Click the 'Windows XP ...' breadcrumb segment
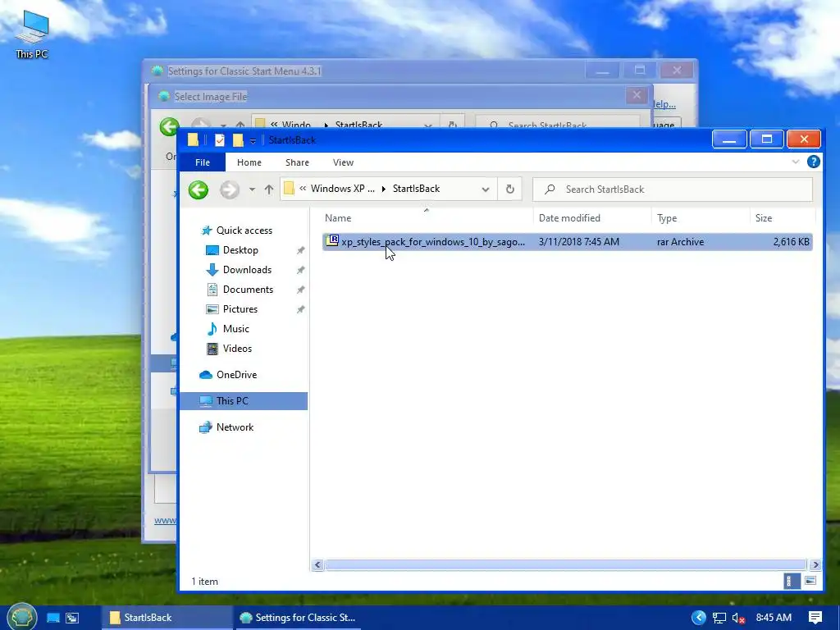 point(343,189)
